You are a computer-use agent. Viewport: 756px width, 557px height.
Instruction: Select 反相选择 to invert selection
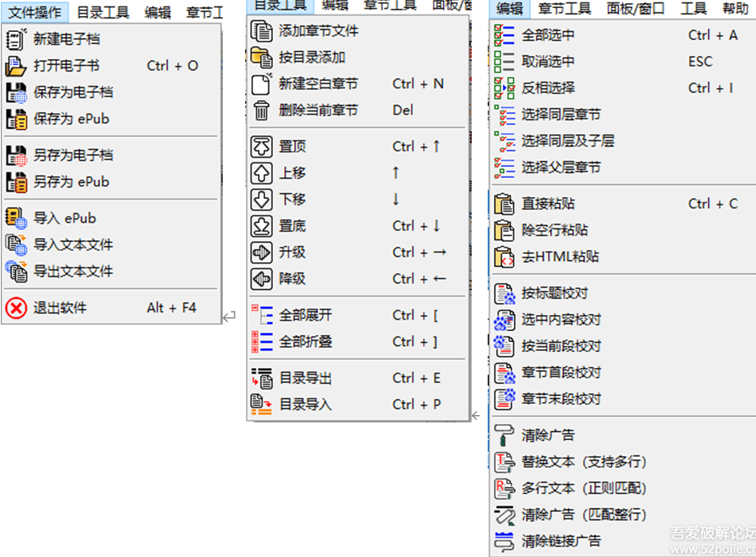pyautogui.click(x=548, y=88)
